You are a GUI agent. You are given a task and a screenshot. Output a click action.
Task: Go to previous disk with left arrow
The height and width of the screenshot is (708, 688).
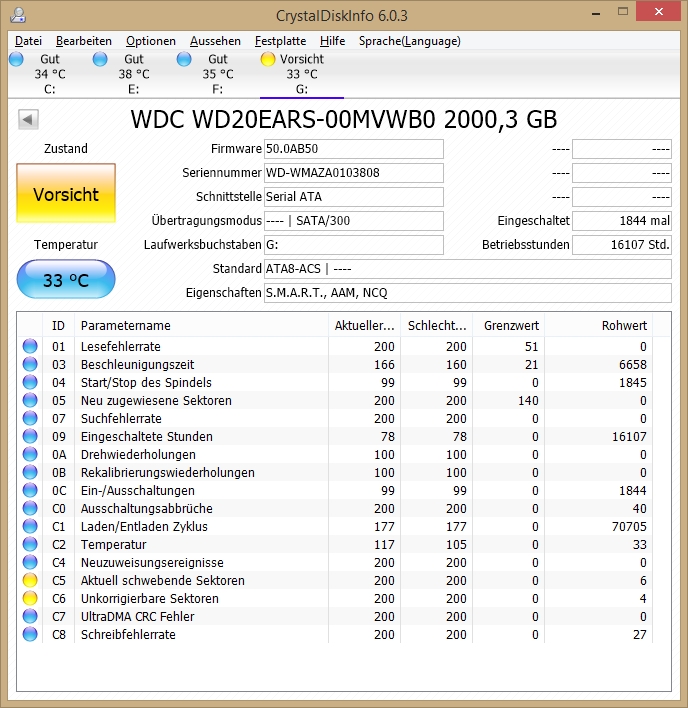28,120
